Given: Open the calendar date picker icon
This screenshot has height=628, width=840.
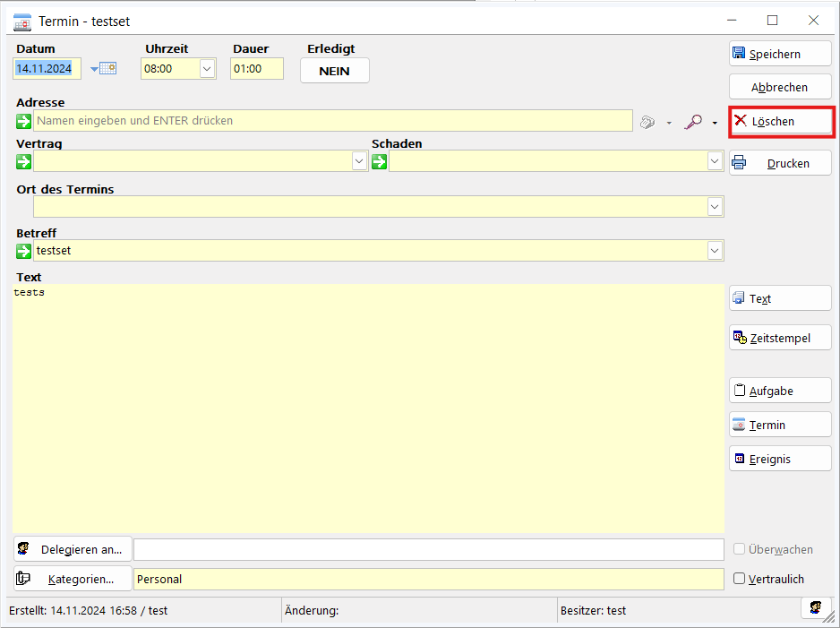Looking at the screenshot, I should [107, 68].
